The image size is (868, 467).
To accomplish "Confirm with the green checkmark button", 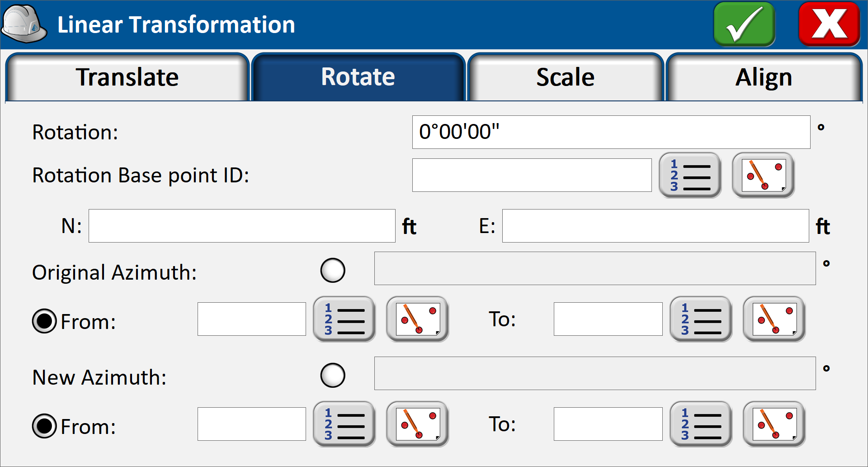I will pyautogui.click(x=744, y=24).
